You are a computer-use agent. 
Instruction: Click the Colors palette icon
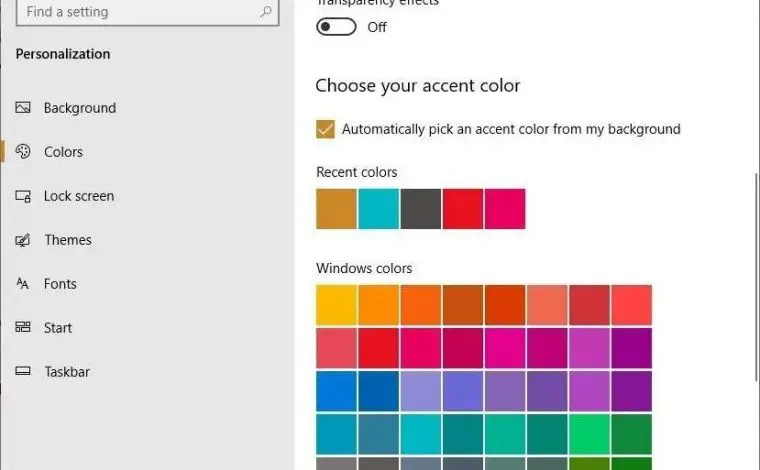tap(23, 152)
